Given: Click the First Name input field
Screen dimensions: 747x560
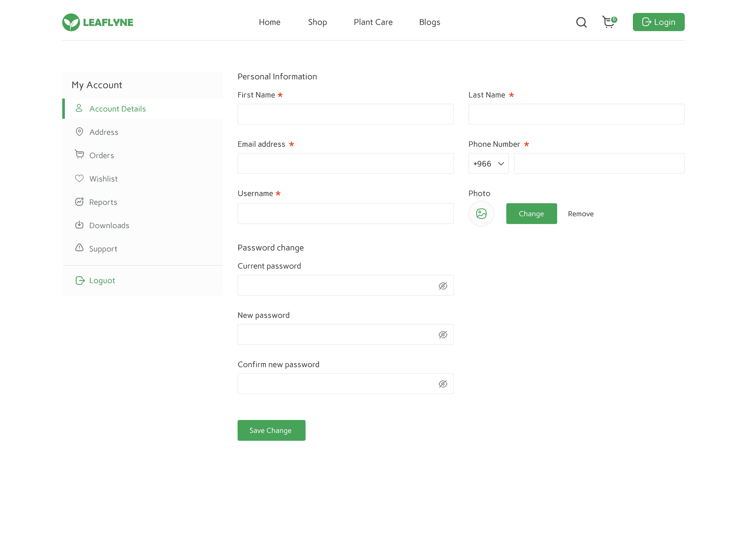Looking at the screenshot, I should tap(345, 114).
